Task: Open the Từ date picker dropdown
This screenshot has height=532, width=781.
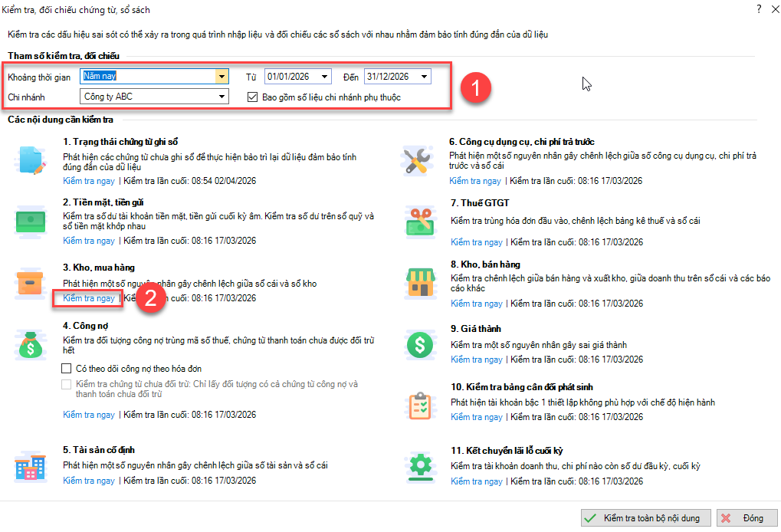Action: coord(325,76)
